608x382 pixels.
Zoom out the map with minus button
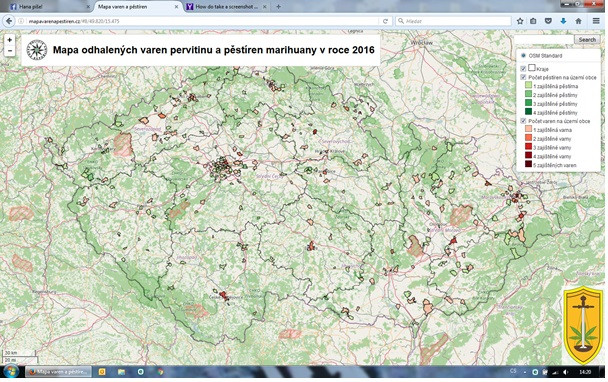tap(9, 51)
